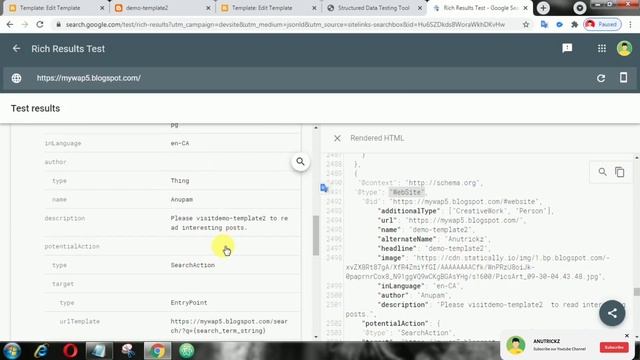The width and height of the screenshot is (640, 360).
Task: Switch to smartphone user agent icon
Action: point(623,78)
